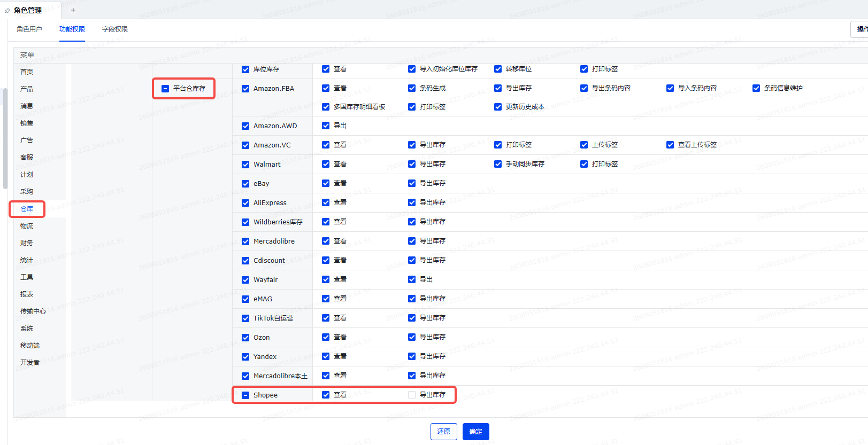
Task: Uncheck the Yandex checkbox
Action: pyautogui.click(x=245, y=357)
